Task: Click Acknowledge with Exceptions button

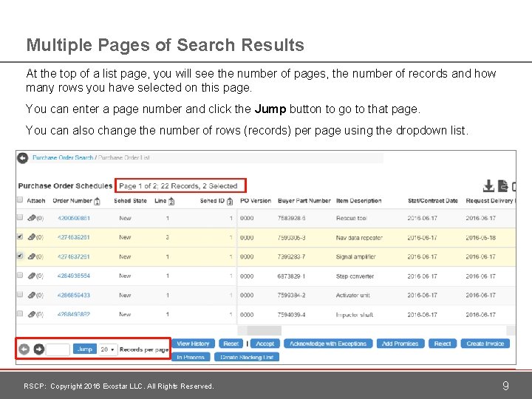Action: tap(328, 344)
